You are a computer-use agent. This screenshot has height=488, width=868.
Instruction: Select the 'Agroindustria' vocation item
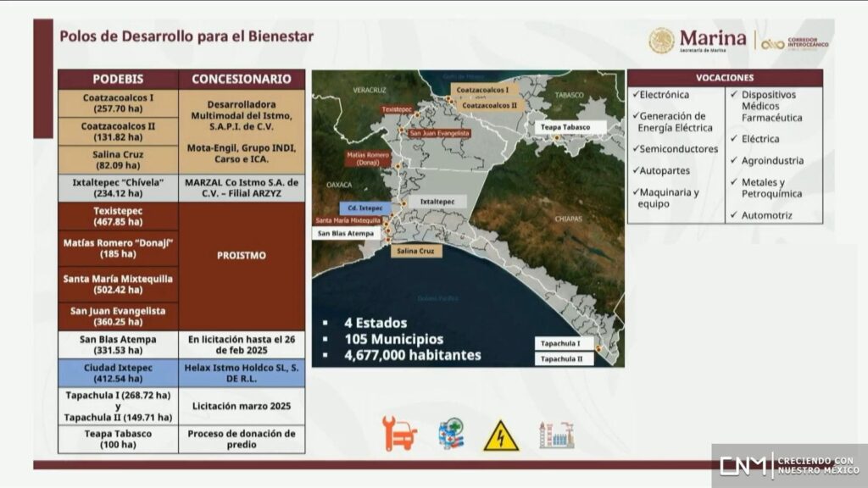click(767, 161)
